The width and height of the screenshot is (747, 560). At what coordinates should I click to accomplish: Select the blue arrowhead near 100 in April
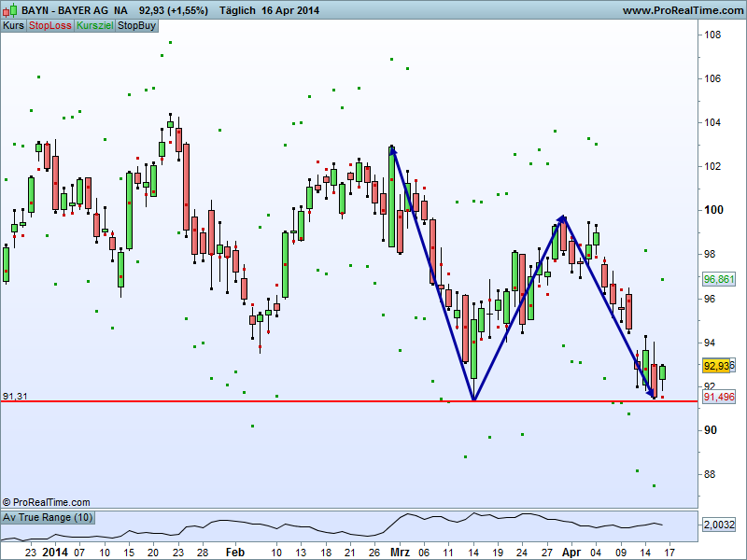(x=562, y=219)
